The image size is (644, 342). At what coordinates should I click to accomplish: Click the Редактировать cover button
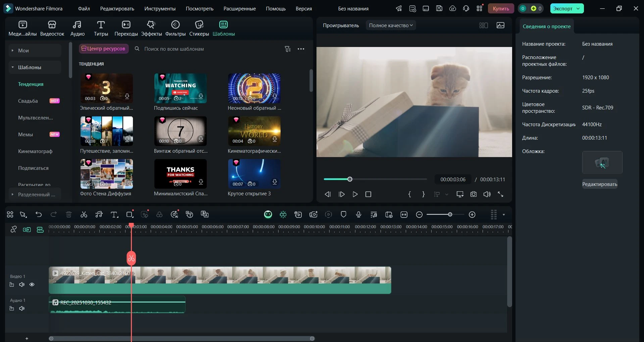coord(599,184)
